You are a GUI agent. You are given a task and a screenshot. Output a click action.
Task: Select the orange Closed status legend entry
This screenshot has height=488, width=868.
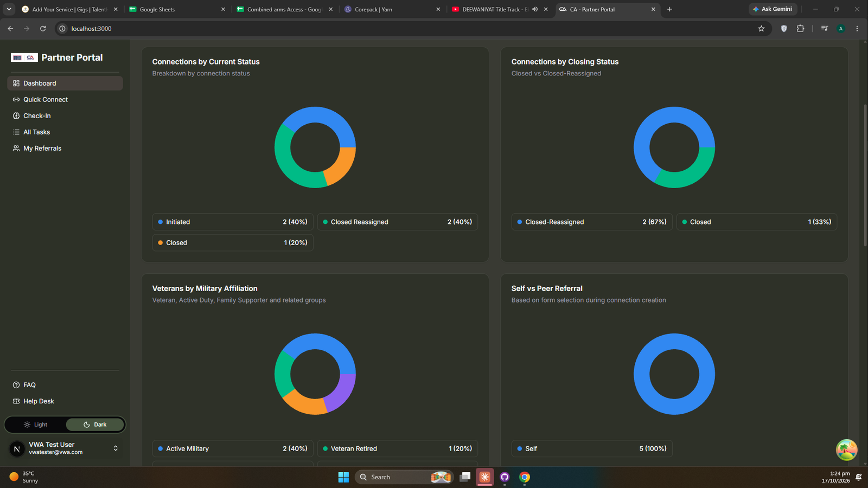pos(233,242)
